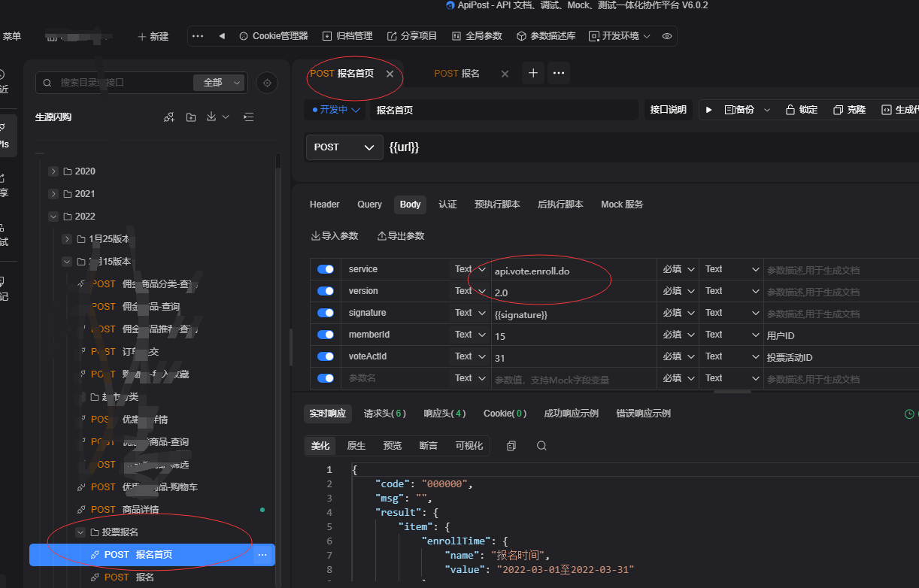The height and width of the screenshot is (588, 919).
Task: Open the 预执行脚本 tab
Action: (497, 205)
